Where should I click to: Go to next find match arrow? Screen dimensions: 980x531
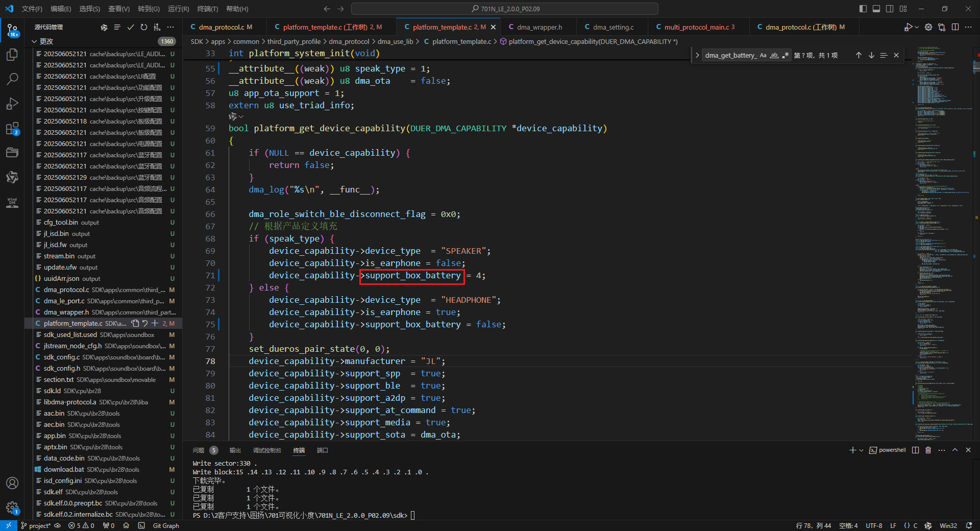pyautogui.click(x=871, y=55)
